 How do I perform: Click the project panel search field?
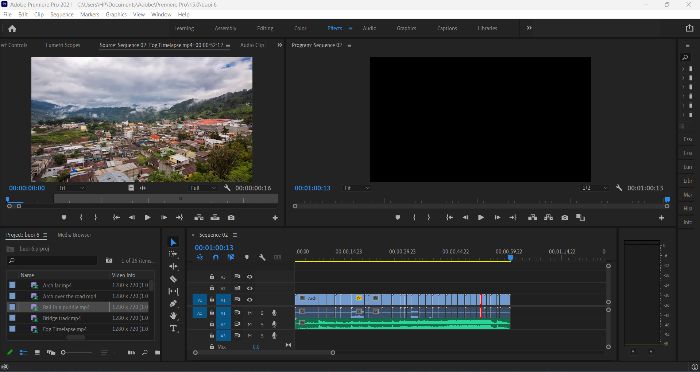(52, 260)
